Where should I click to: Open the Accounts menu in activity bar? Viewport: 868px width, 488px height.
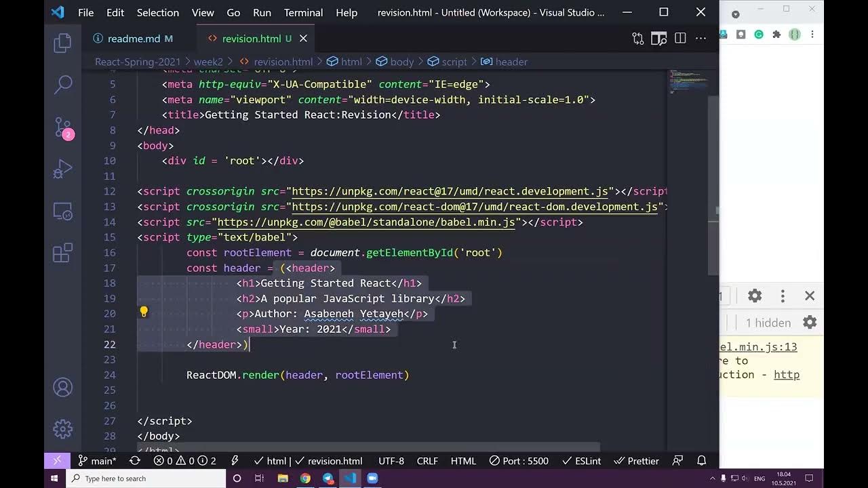[63, 387]
